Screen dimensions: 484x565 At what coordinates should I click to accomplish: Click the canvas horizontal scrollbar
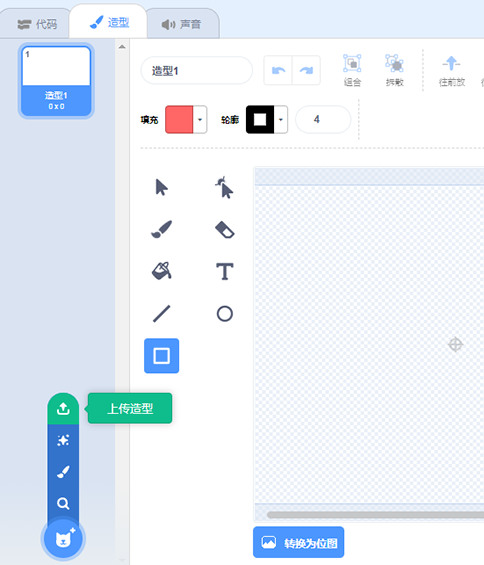375,515
